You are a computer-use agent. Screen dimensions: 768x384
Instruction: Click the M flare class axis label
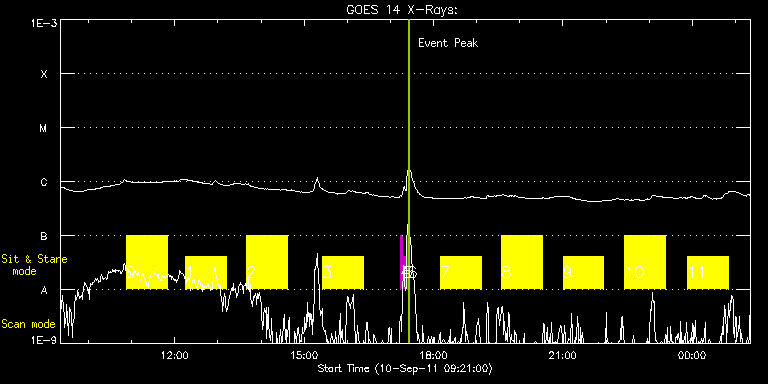click(44, 128)
